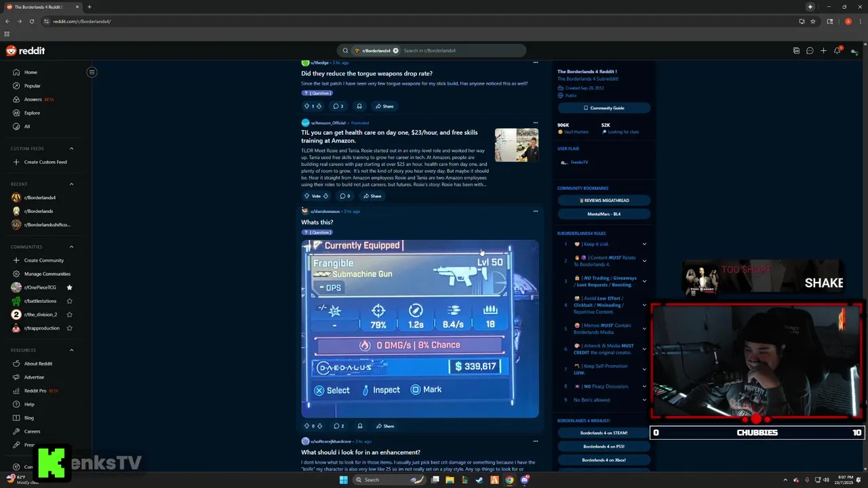Favorite r/trapproduction star
868x488 pixels.
[69, 328]
